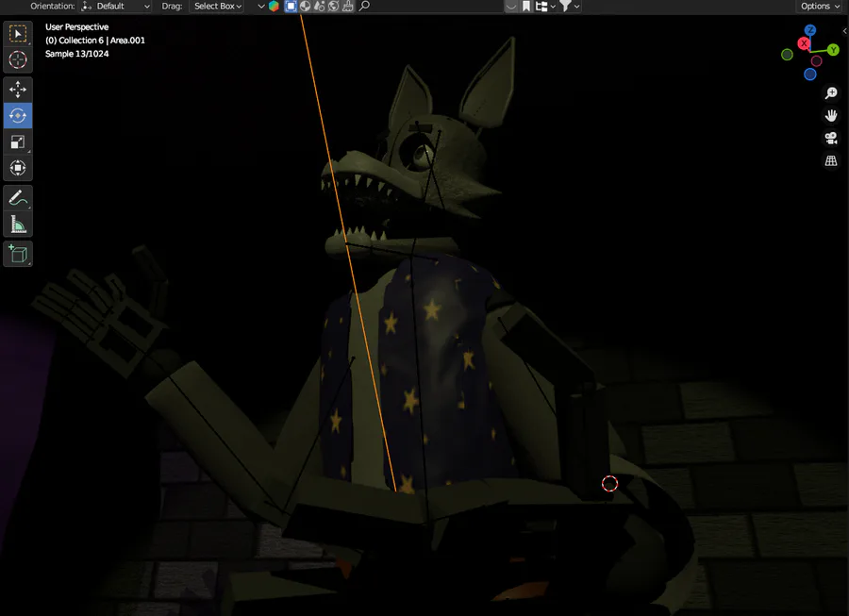This screenshot has width=849, height=616.
Task: Click the blue Z axis gizmo
Action: click(810, 30)
